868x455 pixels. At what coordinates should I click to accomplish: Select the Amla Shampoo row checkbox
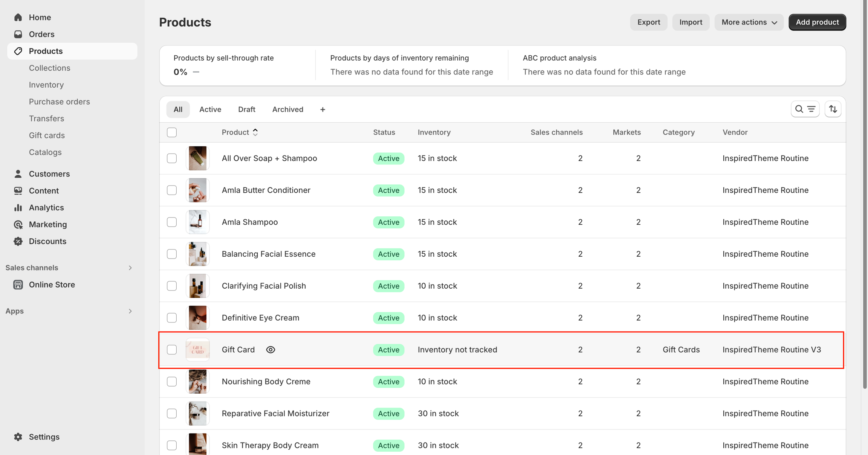[x=172, y=222]
